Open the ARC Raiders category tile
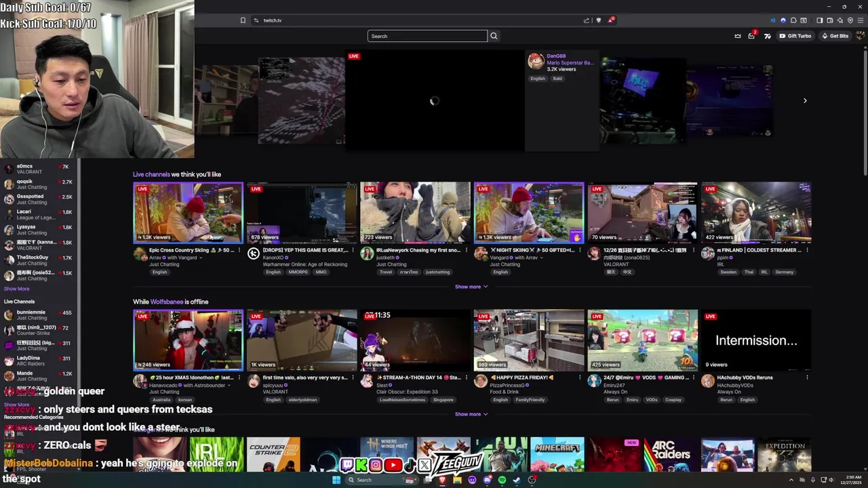 [671, 454]
